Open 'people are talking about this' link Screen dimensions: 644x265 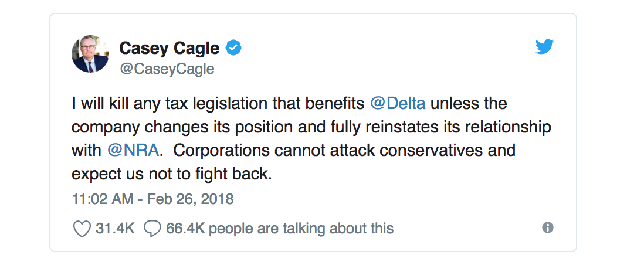point(301,228)
